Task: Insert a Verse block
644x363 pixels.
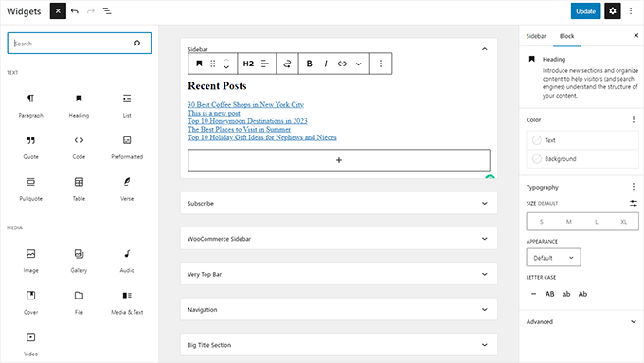Action: [127, 189]
